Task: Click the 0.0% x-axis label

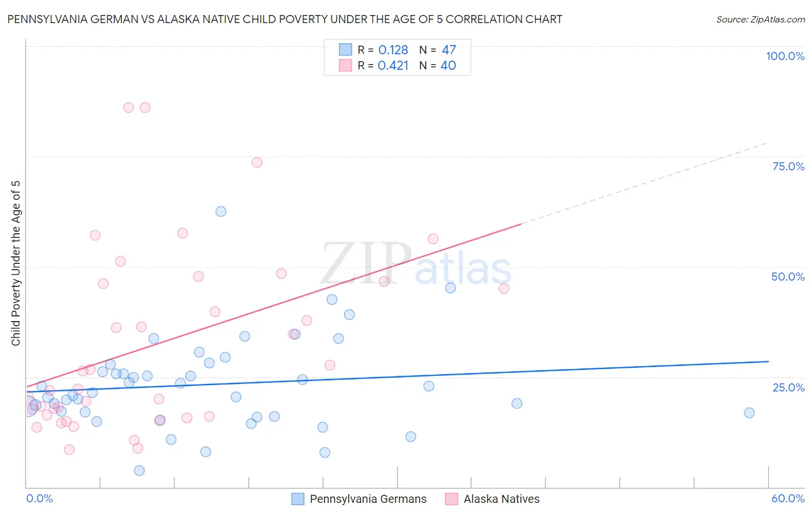Action: (x=39, y=498)
